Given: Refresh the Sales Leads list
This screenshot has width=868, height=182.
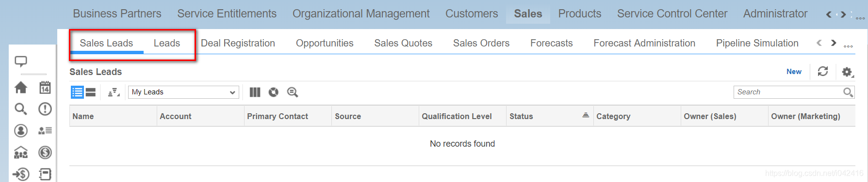Looking at the screenshot, I should [823, 72].
